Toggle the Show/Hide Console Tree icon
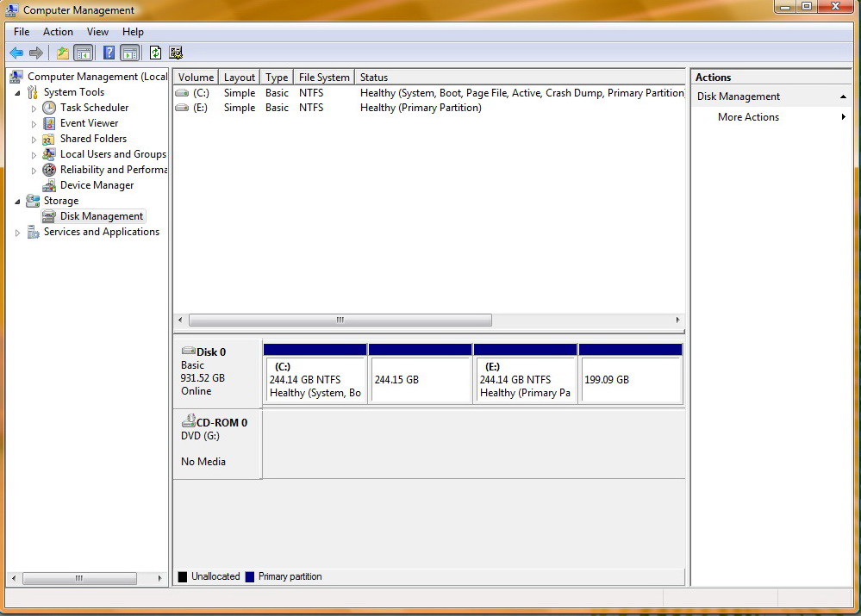 click(84, 53)
